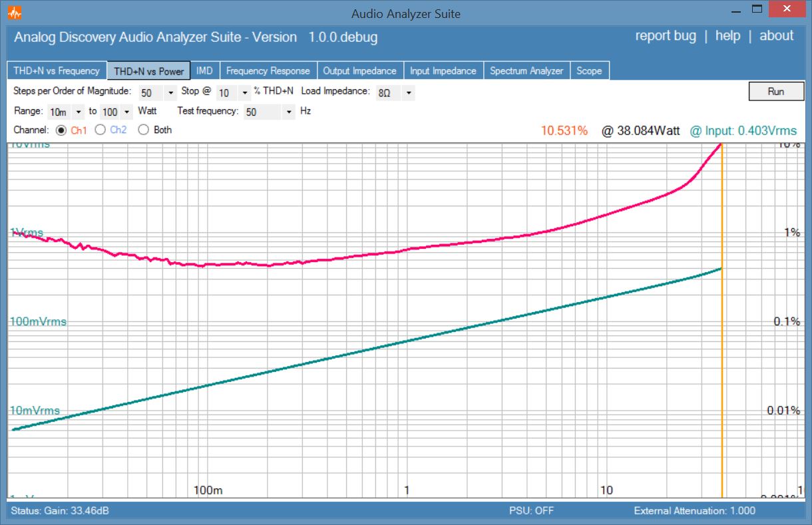Click the 0.1% right axis label
812x525 pixels.
787,321
